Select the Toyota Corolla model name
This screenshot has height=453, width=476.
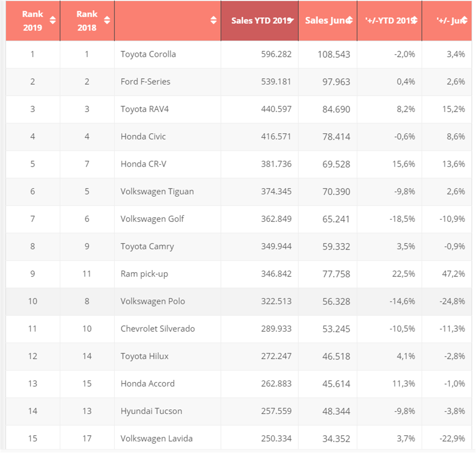pyautogui.click(x=148, y=54)
